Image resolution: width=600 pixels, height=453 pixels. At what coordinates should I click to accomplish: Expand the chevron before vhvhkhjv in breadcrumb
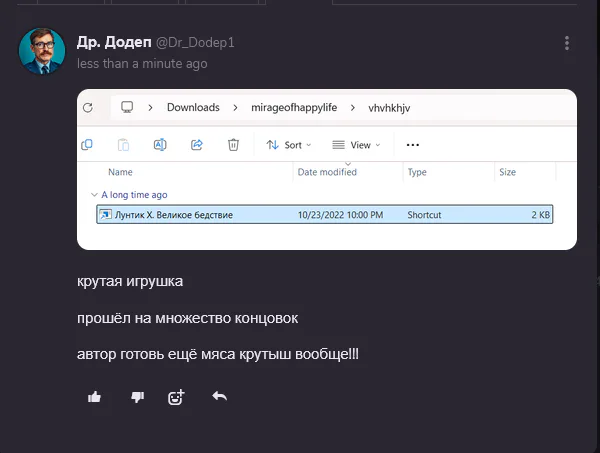tap(353, 108)
